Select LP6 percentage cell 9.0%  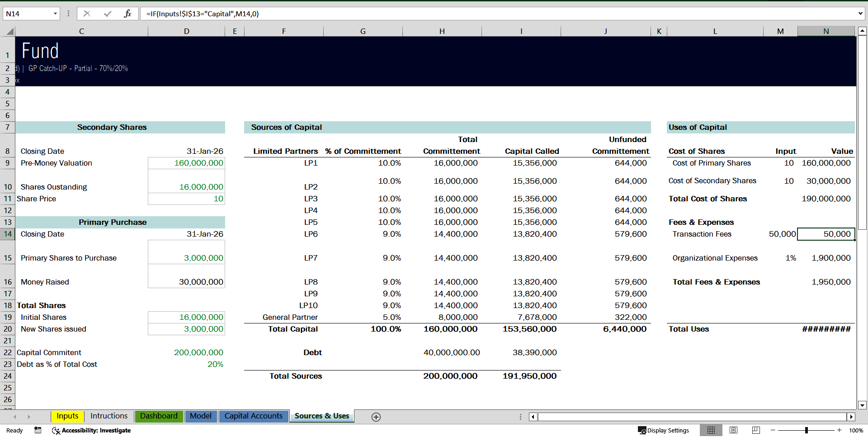(x=363, y=234)
